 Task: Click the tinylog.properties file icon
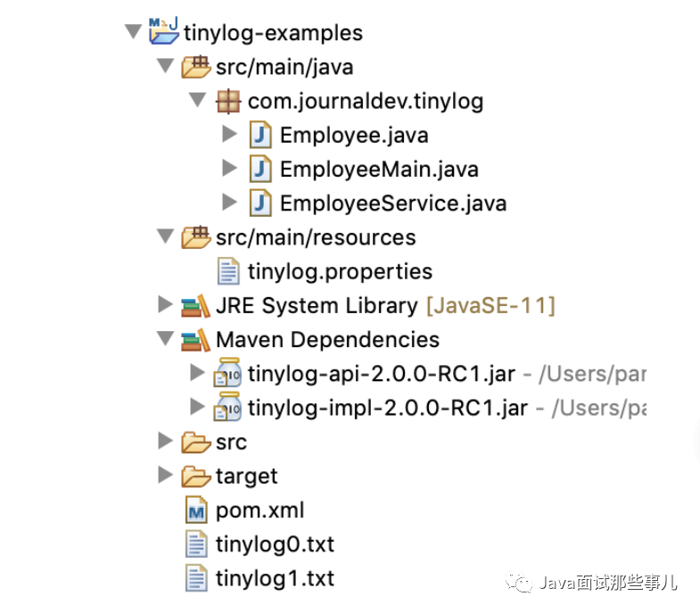coord(228,271)
